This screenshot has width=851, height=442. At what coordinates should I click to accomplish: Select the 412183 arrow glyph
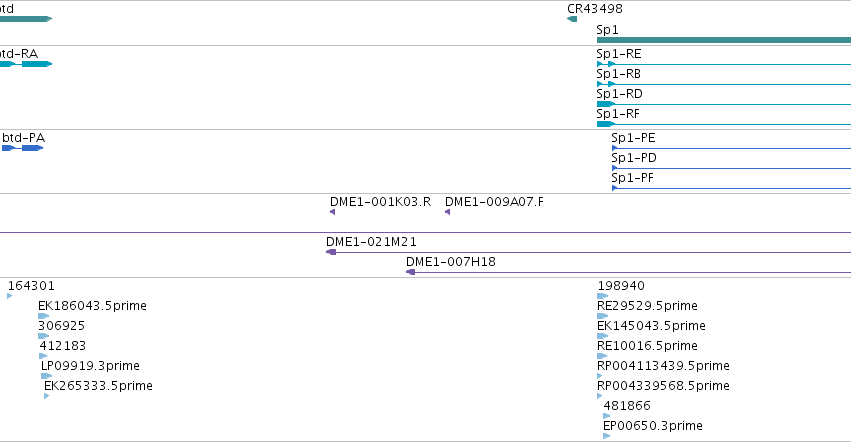click(43, 356)
